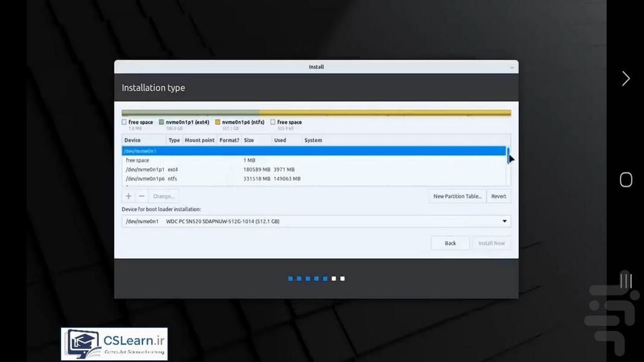The image size is (644, 362).
Task: Click the first free space legend checkbox
Action: click(x=124, y=122)
